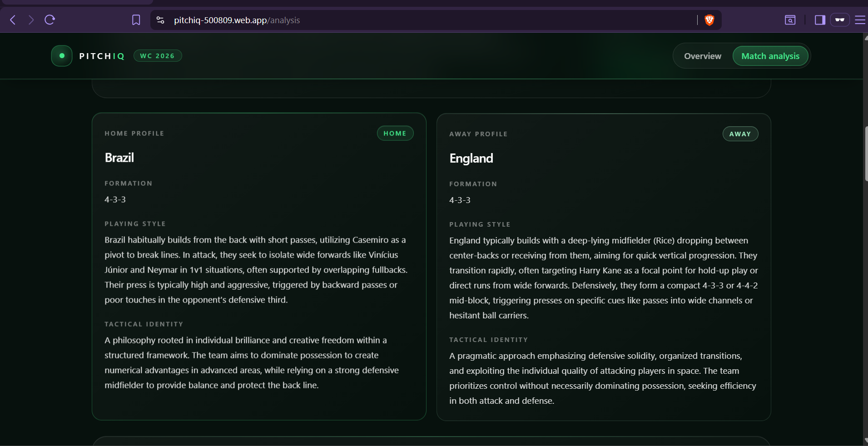Open the browser hamburger menu

pyautogui.click(x=860, y=20)
